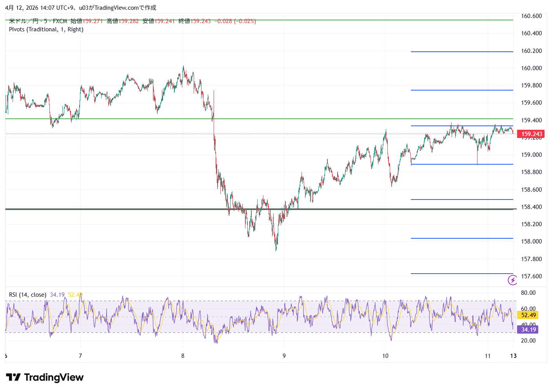This screenshot has width=552, height=392.
Task: Click the 高値 159.282 high value in the legend
Action: (123, 21)
